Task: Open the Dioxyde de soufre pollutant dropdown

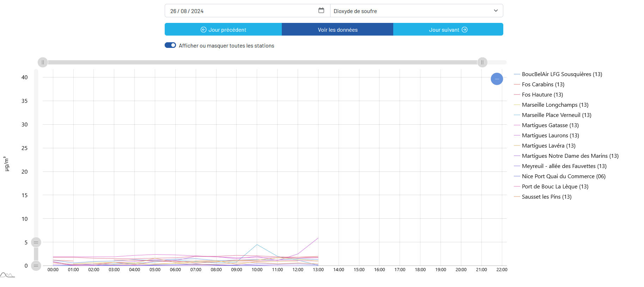Action: tap(417, 11)
